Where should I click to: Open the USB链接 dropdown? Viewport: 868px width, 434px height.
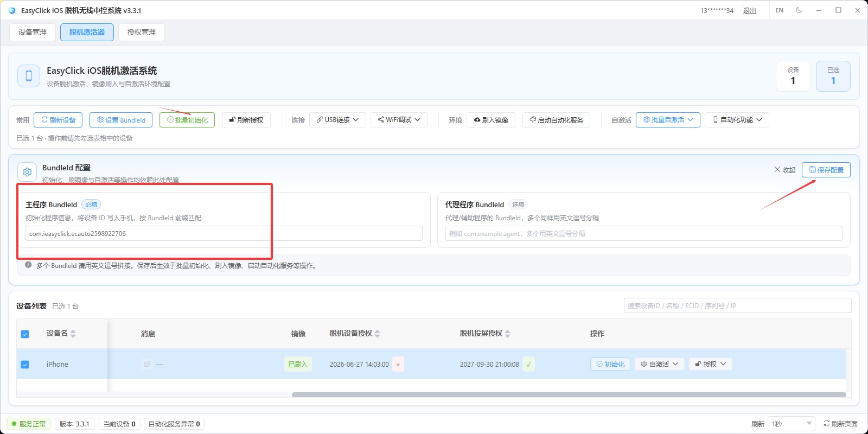pyautogui.click(x=337, y=120)
